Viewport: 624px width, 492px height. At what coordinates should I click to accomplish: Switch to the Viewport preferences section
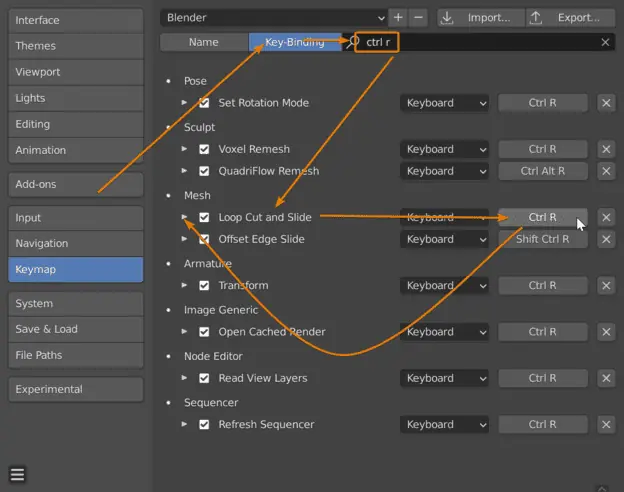click(76, 72)
